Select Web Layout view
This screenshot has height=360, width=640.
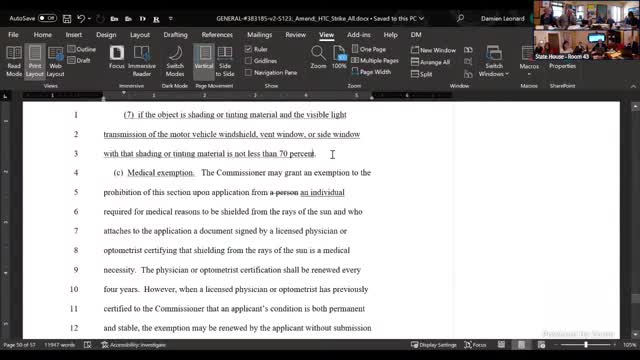[56, 61]
